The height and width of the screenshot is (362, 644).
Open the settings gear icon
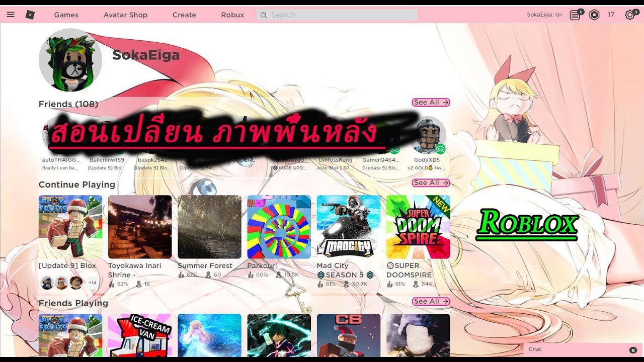630,15
